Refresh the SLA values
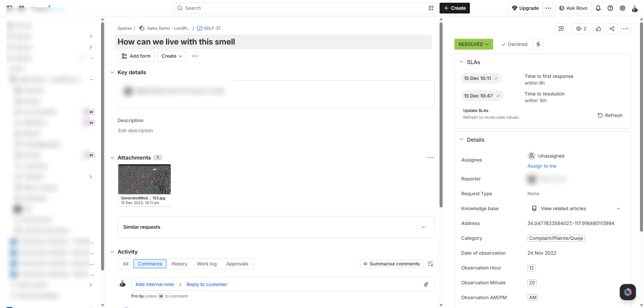The height and width of the screenshot is (308, 644). tap(610, 116)
